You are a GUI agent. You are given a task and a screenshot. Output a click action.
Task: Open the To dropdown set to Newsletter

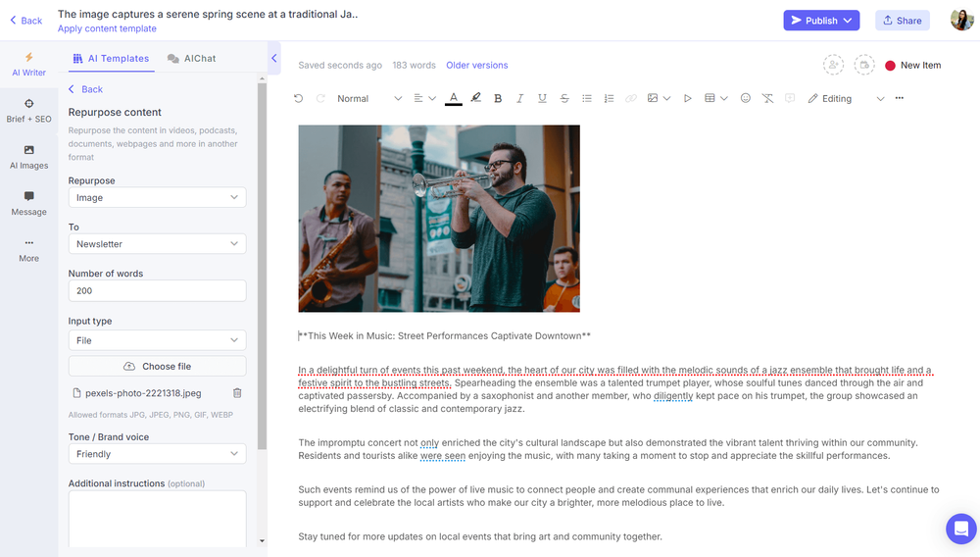157,244
